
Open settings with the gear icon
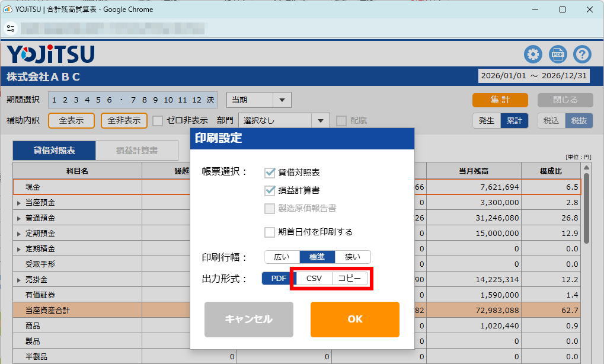tap(533, 55)
